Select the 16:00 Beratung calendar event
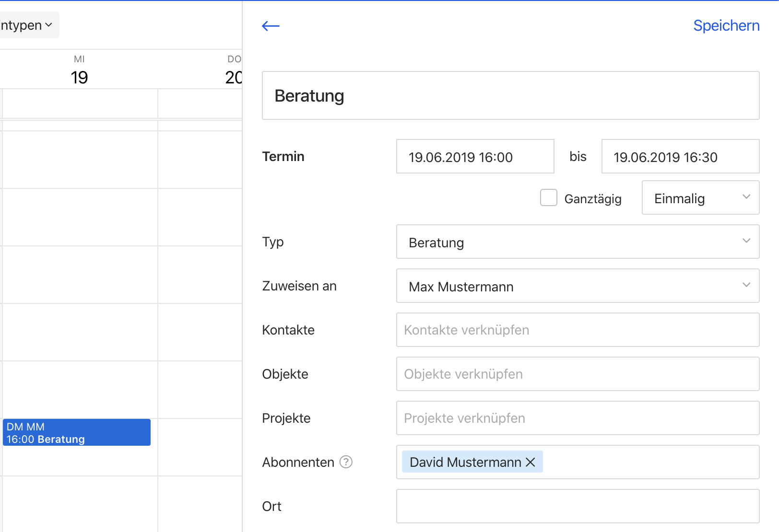779x532 pixels. pyautogui.click(x=77, y=433)
